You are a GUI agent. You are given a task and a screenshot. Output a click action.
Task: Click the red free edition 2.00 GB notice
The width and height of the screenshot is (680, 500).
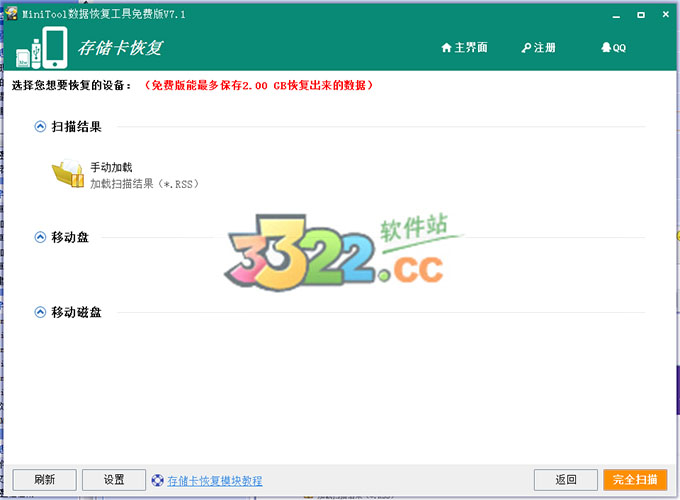pyautogui.click(x=258, y=85)
